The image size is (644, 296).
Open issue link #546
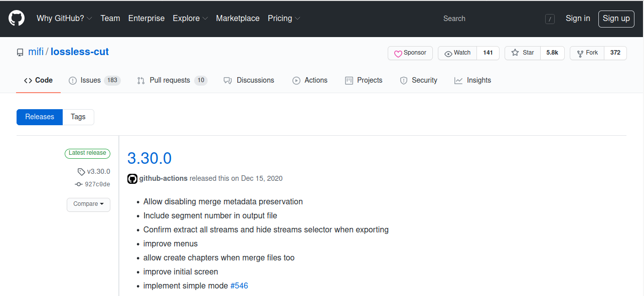239,286
